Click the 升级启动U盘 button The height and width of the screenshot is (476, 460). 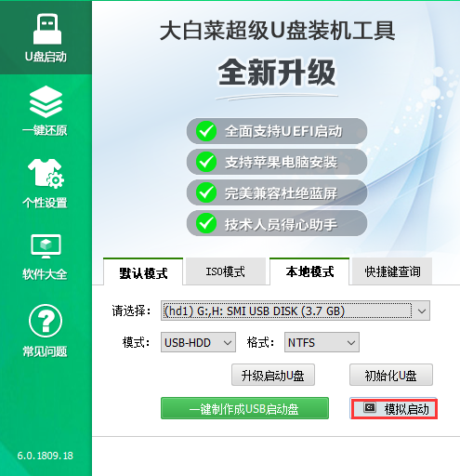point(273,375)
